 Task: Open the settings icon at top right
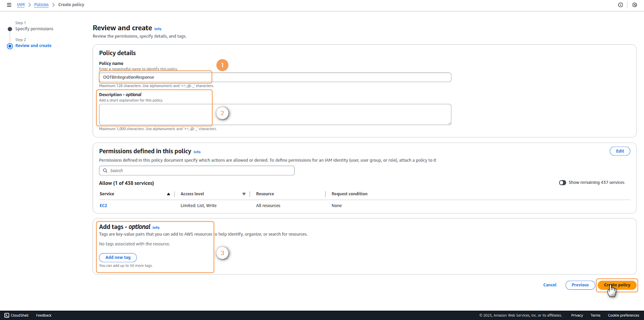pos(635,5)
